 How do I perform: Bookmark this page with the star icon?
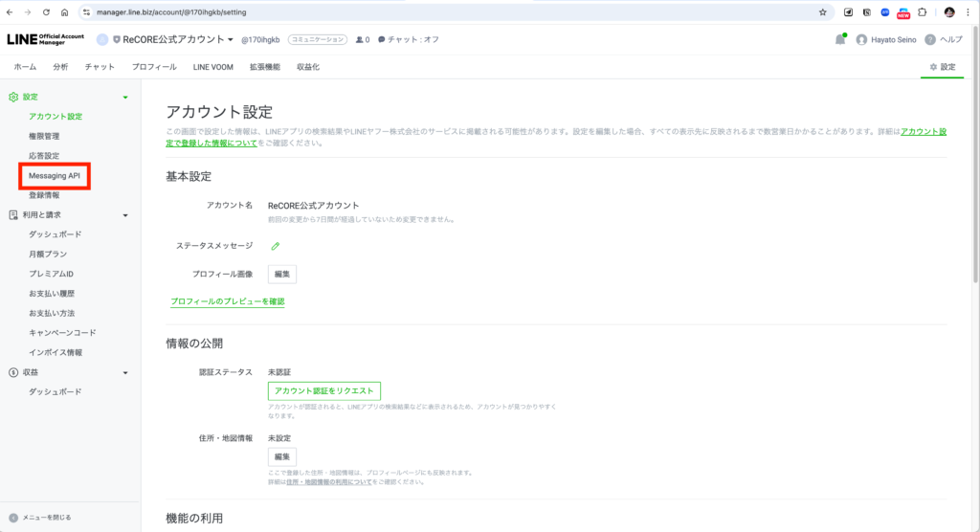[x=822, y=12]
